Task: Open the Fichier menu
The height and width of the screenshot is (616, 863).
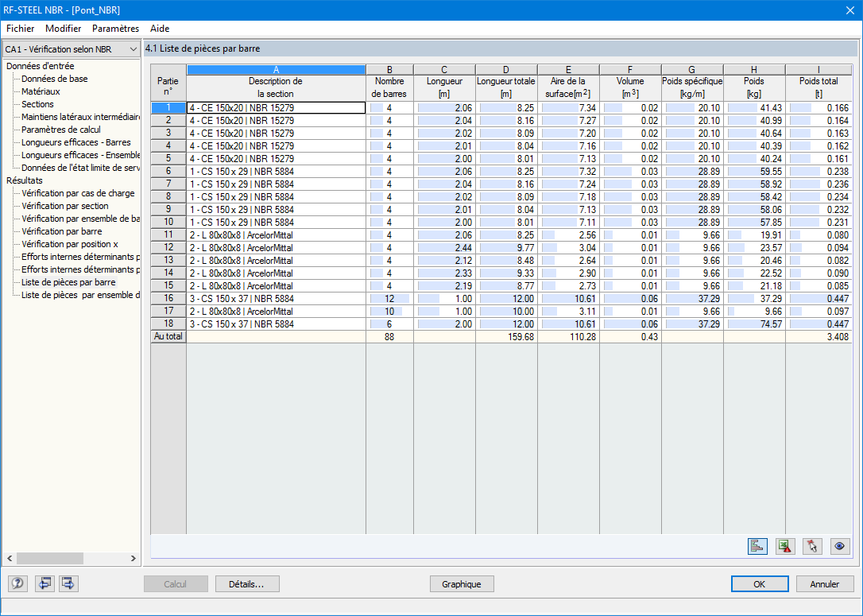Action: coord(21,29)
